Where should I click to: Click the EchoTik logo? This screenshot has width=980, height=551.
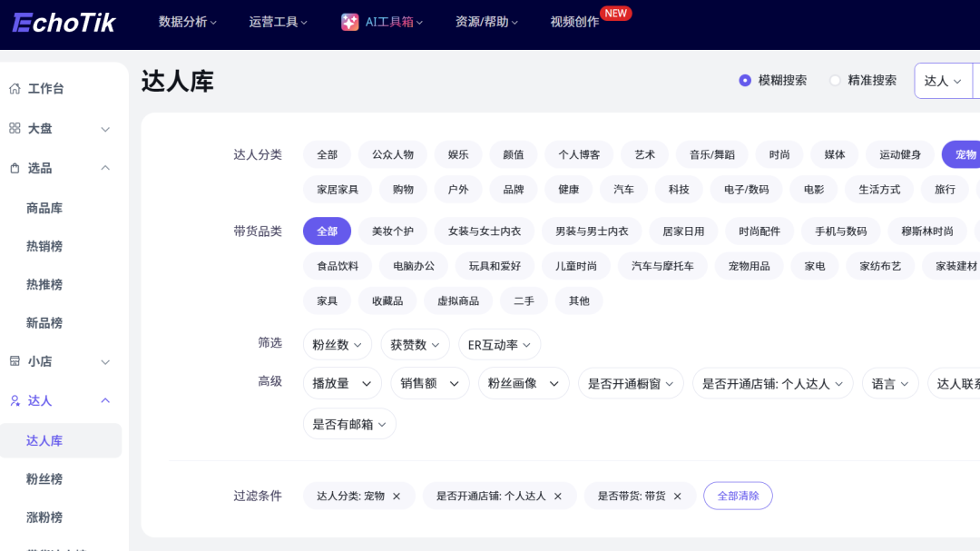point(64,23)
